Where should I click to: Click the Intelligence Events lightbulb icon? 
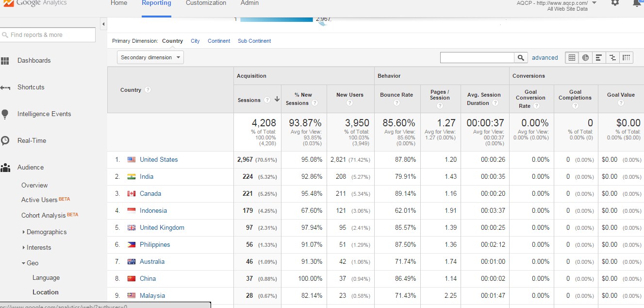click(5, 114)
